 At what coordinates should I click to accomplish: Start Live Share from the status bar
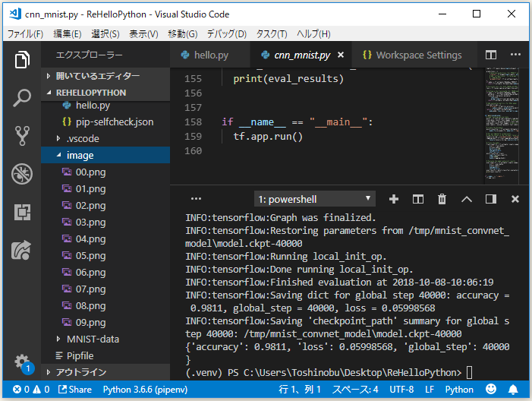pyautogui.click(x=75, y=390)
